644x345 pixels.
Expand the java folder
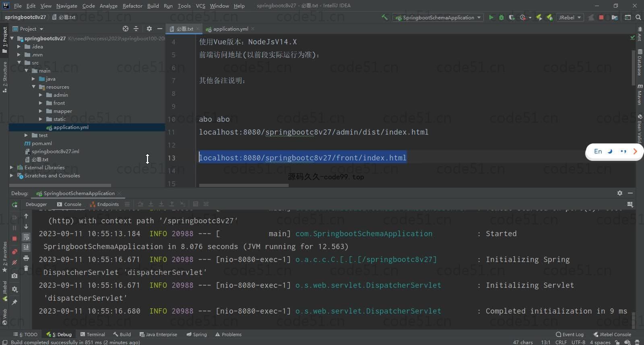click(33, 79)
